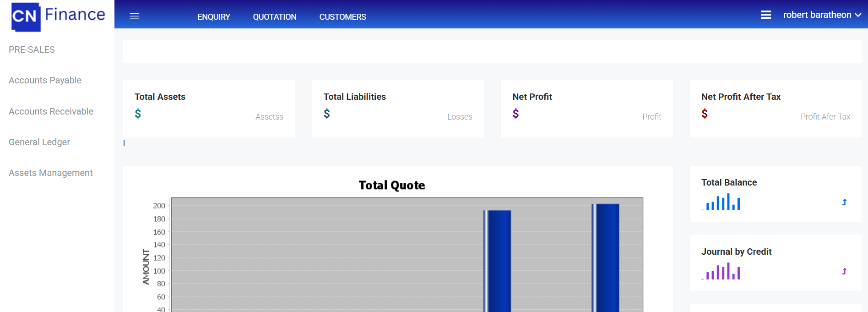The width and height of the screenshot is (868, 312).
Task: Open the QUOTATION menu item
Action: (275, 17)
